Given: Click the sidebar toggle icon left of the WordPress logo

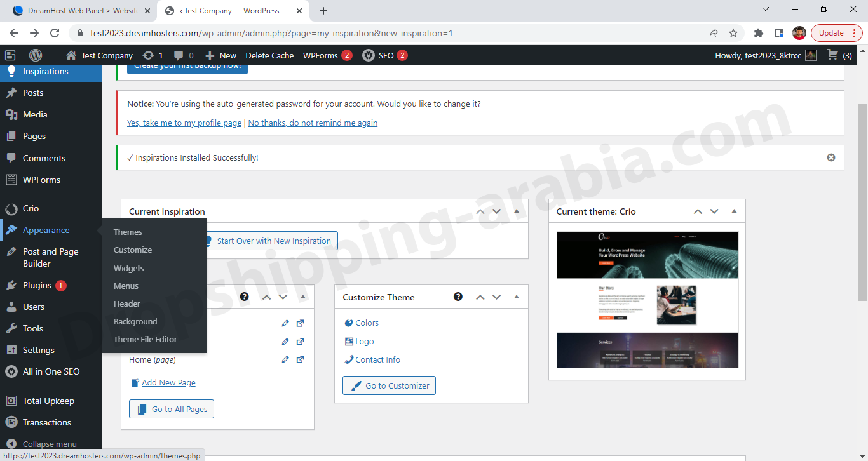Looking at the screenshot, I should pos(10,55).
